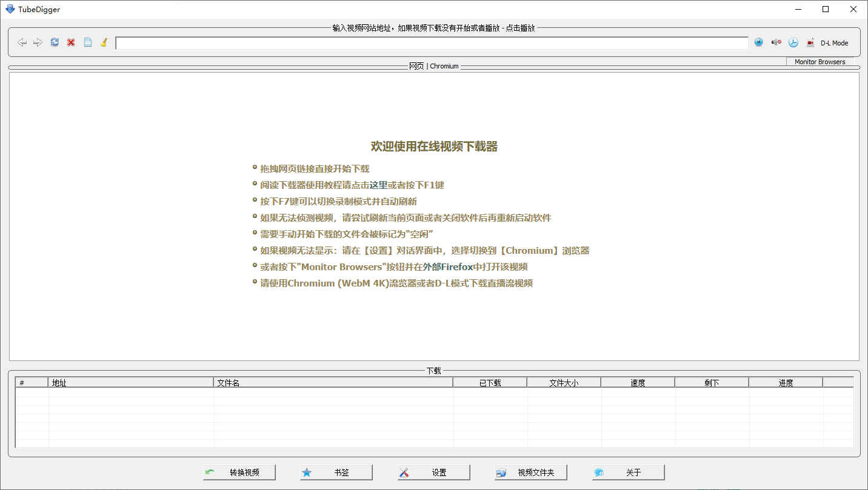Open the 设置 settings dialog
The image size is (868, 490).
(x=433, y=472)
